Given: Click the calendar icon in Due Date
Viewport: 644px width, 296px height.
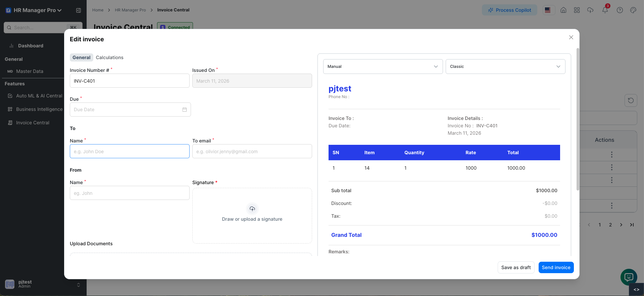Looking at the screenshot, I should tap(185, 110).
